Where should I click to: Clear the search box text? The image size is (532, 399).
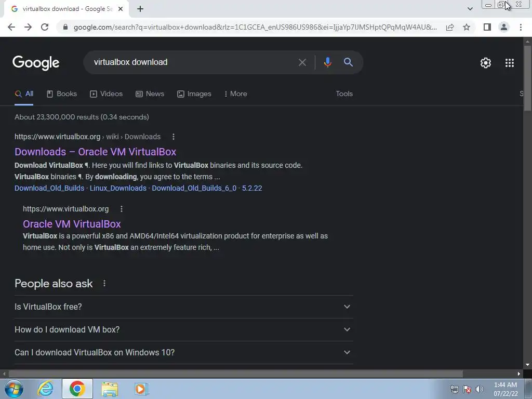302,62
